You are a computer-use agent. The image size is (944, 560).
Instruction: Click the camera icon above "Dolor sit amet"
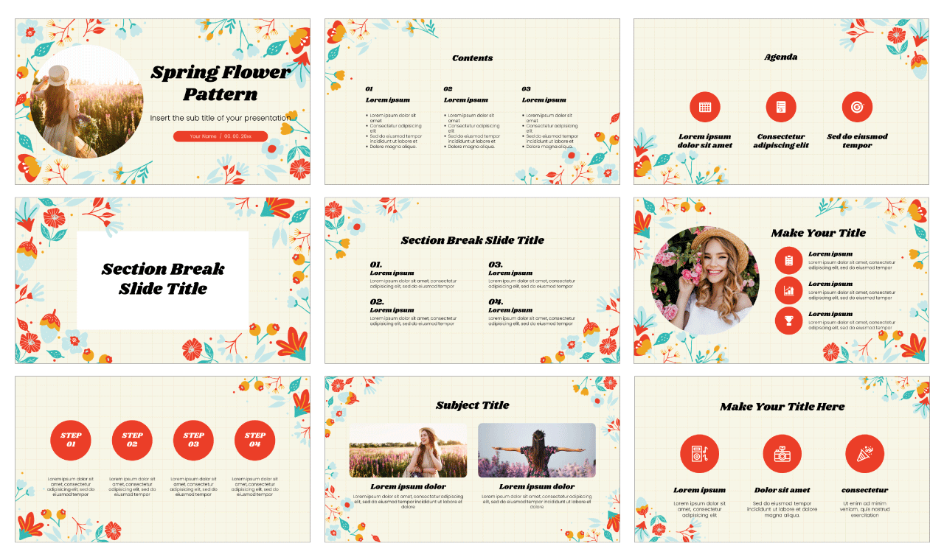coord(782,454)
